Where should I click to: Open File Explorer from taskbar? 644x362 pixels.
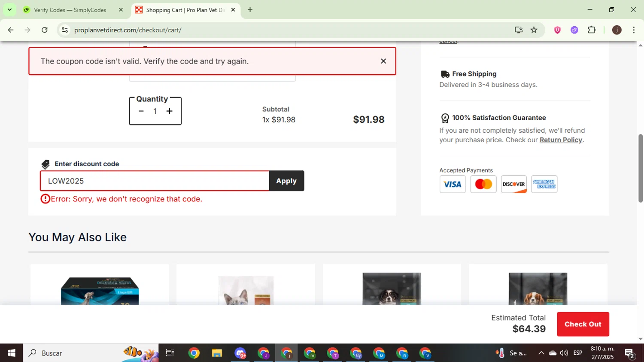pos(217,353)
